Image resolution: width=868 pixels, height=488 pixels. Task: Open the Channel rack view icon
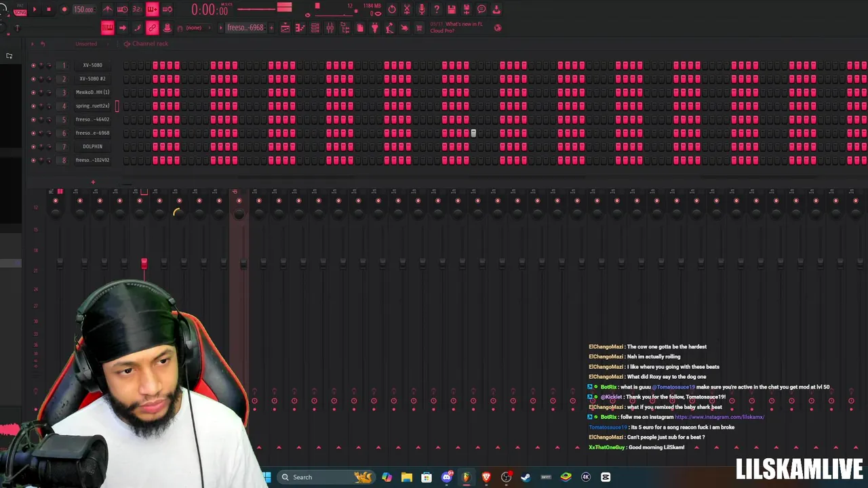(315, 28)
